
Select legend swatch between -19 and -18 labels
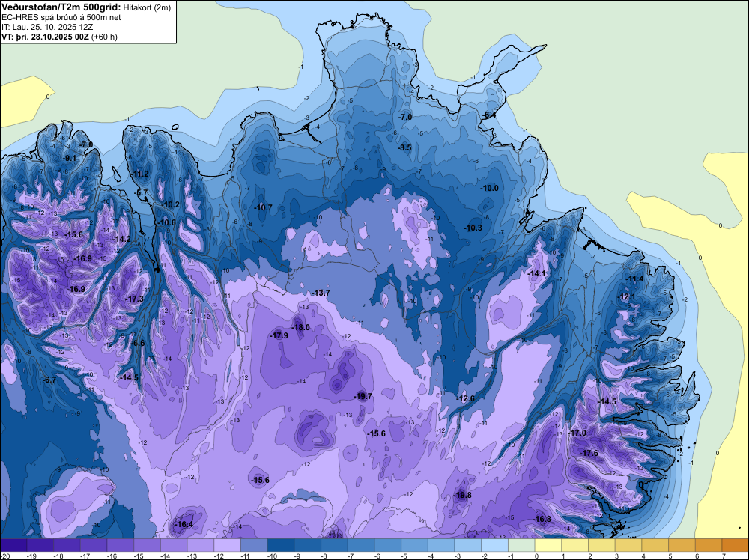[x=40, y=545]
